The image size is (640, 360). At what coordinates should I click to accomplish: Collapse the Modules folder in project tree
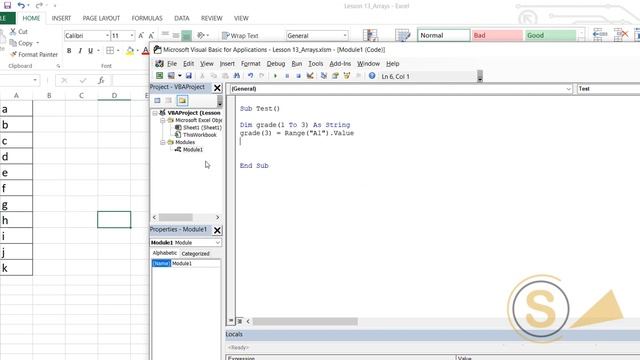pos(162,142)
